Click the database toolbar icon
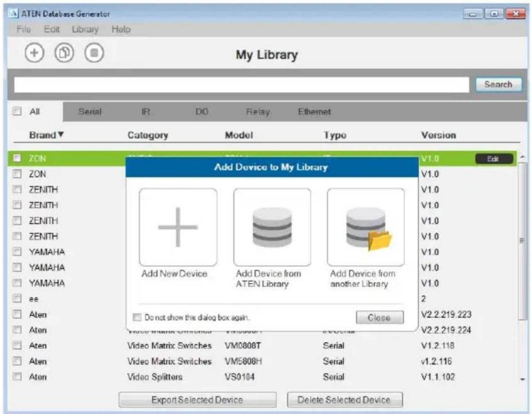Screen dimensions: 532x414 (94, 53)
